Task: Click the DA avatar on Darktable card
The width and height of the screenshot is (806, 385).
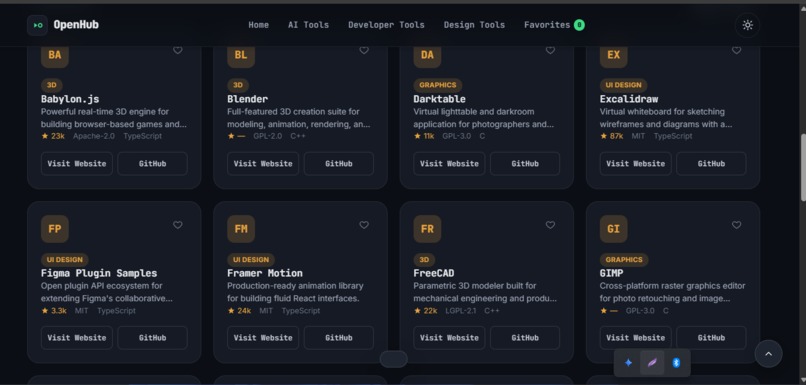Action: pos(427,56)
